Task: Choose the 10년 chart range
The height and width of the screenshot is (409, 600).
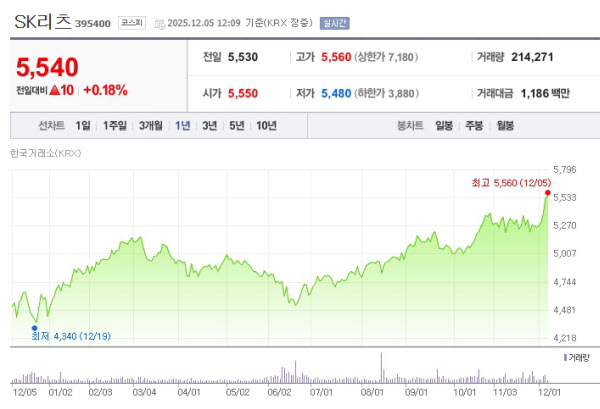Action: click(266, 126)
